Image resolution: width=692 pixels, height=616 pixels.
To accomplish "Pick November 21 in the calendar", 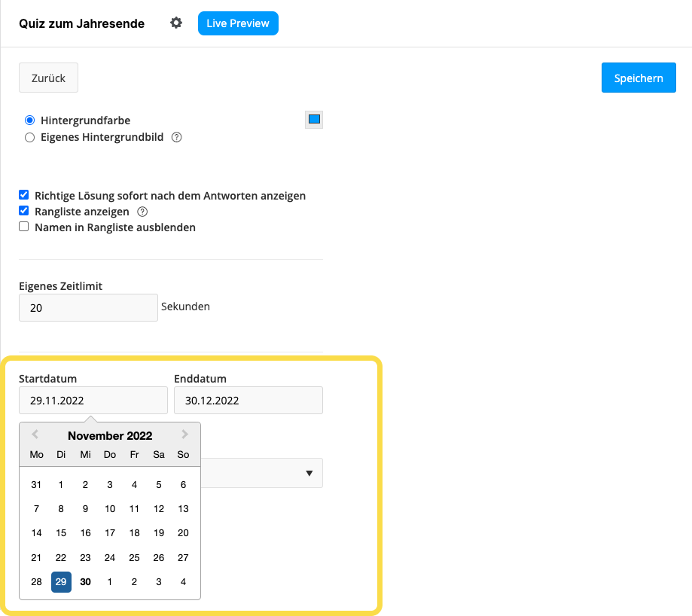I will 37,558.
